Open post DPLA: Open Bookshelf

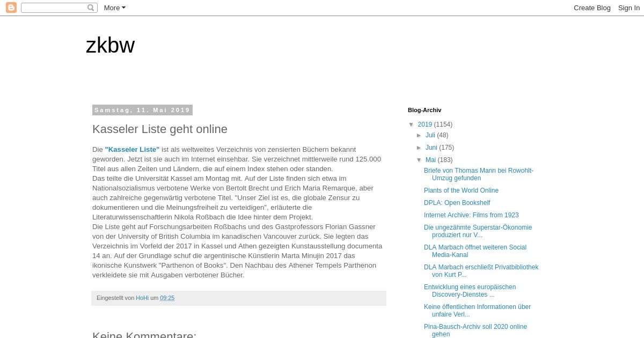[x=457, y=203]
